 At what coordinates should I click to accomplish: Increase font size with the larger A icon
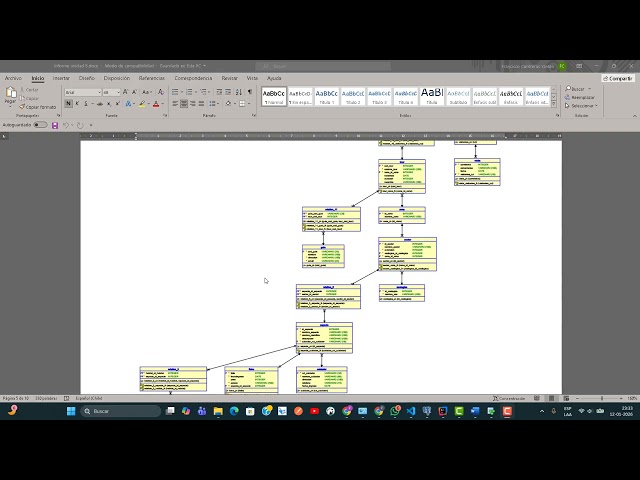(126, 92)
